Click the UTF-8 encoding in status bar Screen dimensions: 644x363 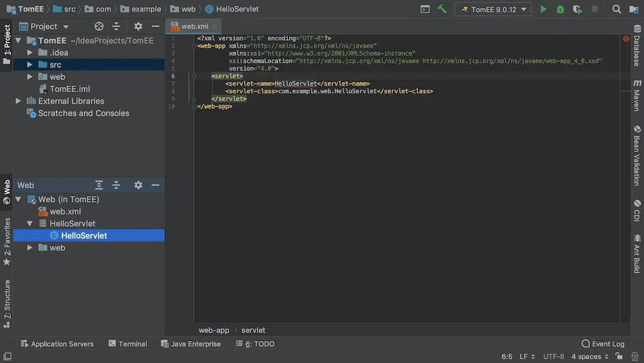(x=553, y=357)
